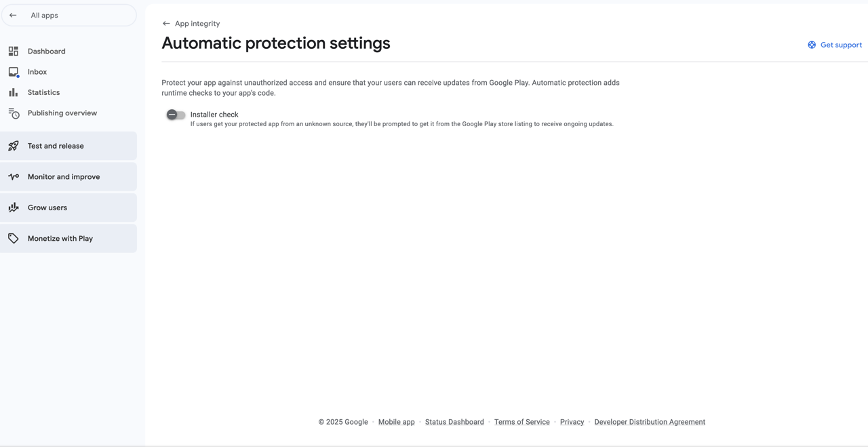Open the Status Dashboard page
Screen dimensions: 868x447
pos(454,421)
